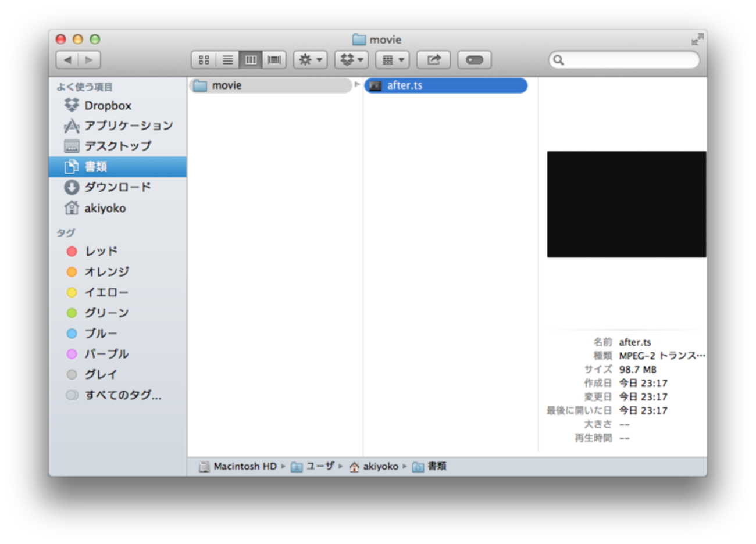Image resolution: width=756 pixels, height=544 pixels.
Task: Click the forward navigation arrow
Action: pos(89,60)
